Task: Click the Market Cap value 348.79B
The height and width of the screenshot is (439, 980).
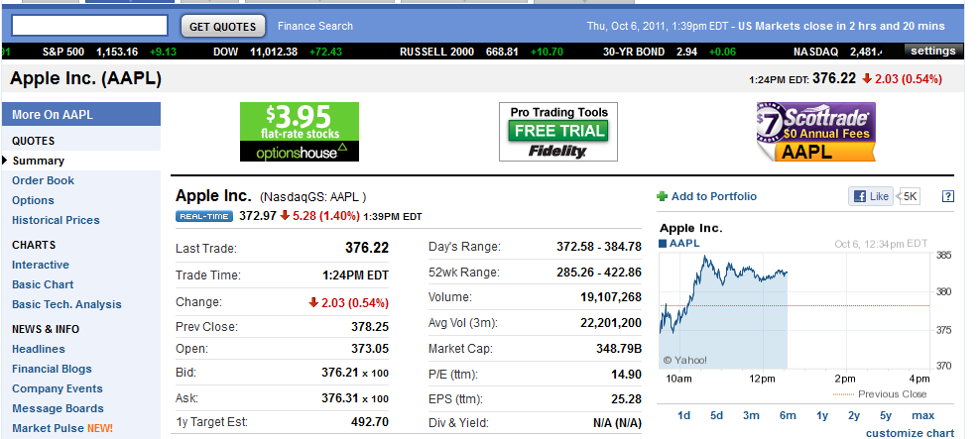Action: pyautogui.click(x=619, y=349)
